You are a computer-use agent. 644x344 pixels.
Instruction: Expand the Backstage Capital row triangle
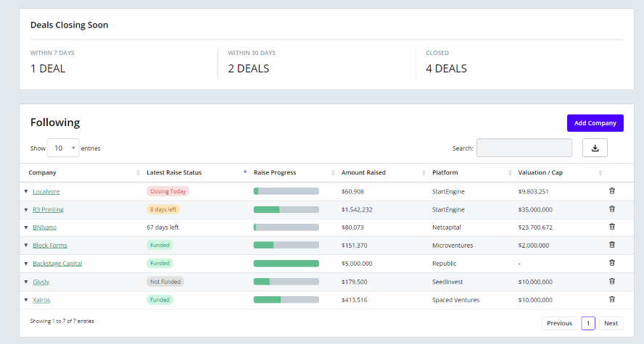coord(26,263)
